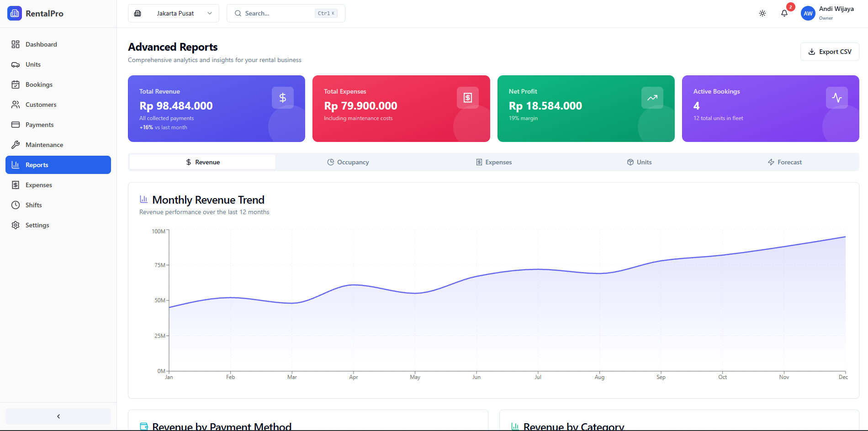The width and height of the screenshot is (868, 431).
Task: Switch to the Occupancy tab
Action: tap(348, 162)
